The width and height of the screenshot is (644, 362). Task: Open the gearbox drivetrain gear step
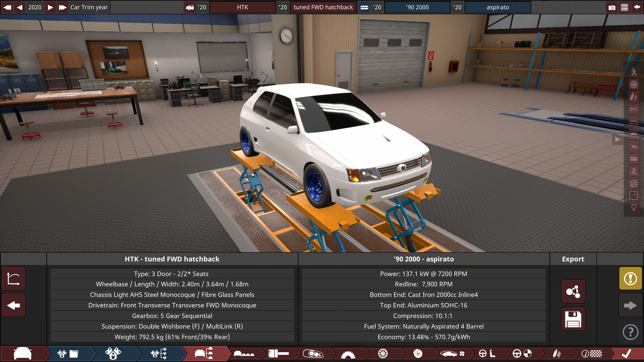[x=348, y=354]
